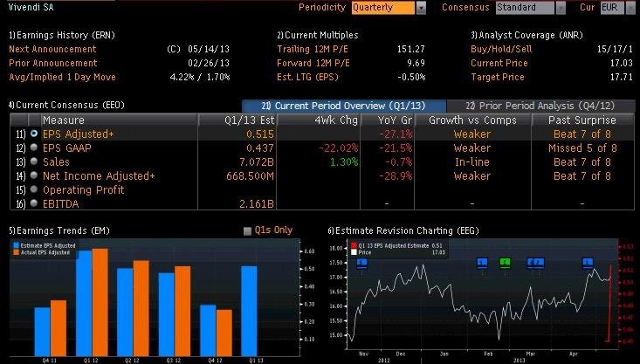Select the Sales radio button

pos(34,161)
